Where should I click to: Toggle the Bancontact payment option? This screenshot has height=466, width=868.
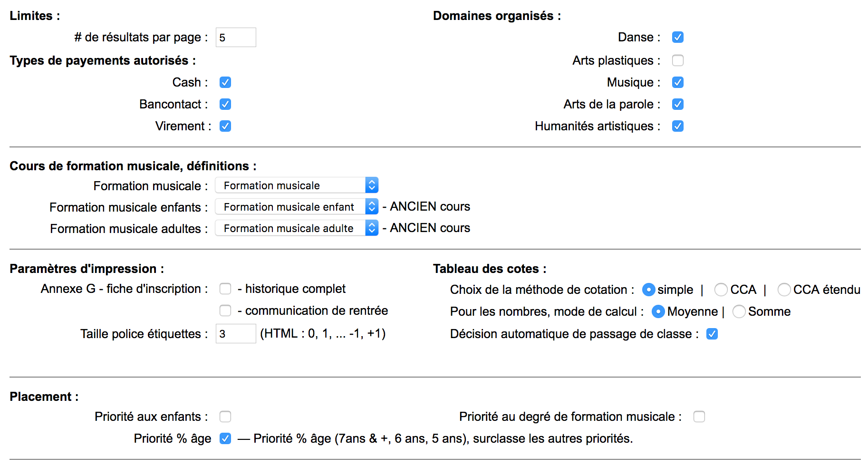coord(225,104)
